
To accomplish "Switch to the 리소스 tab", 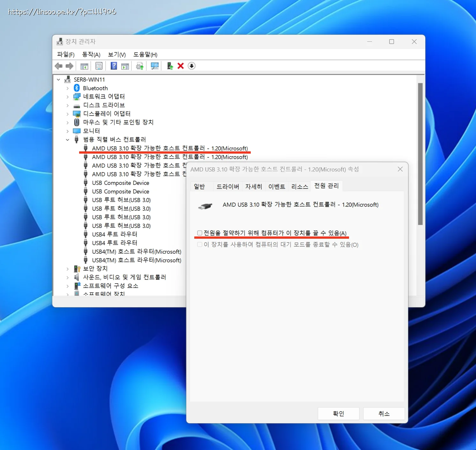I will tap(300, 186).
